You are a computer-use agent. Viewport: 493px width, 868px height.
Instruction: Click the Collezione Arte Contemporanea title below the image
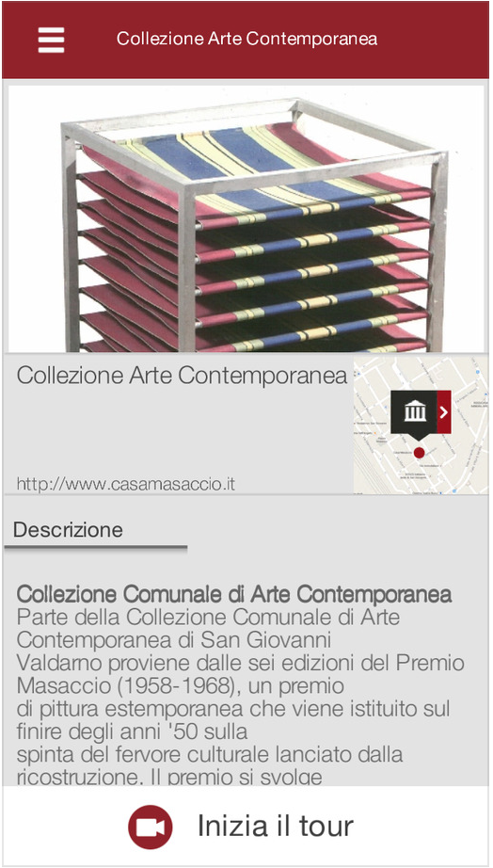click(x=182, y=376)
